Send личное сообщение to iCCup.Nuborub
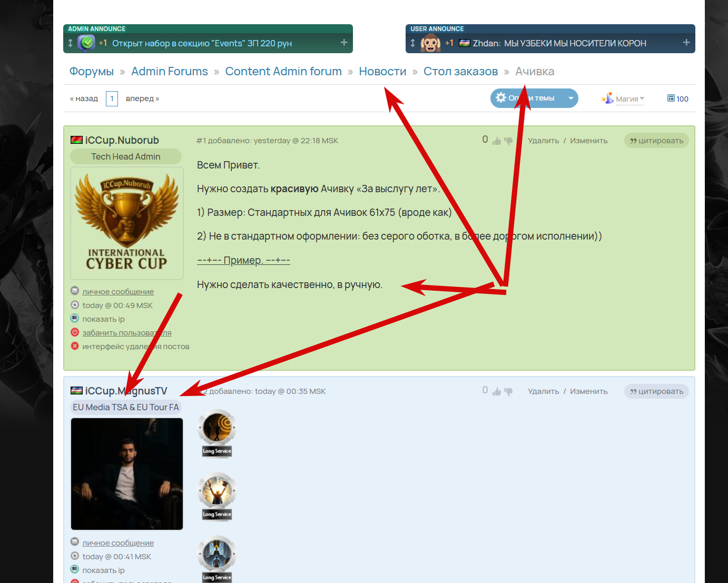728x583 pixels. point(118,292)
